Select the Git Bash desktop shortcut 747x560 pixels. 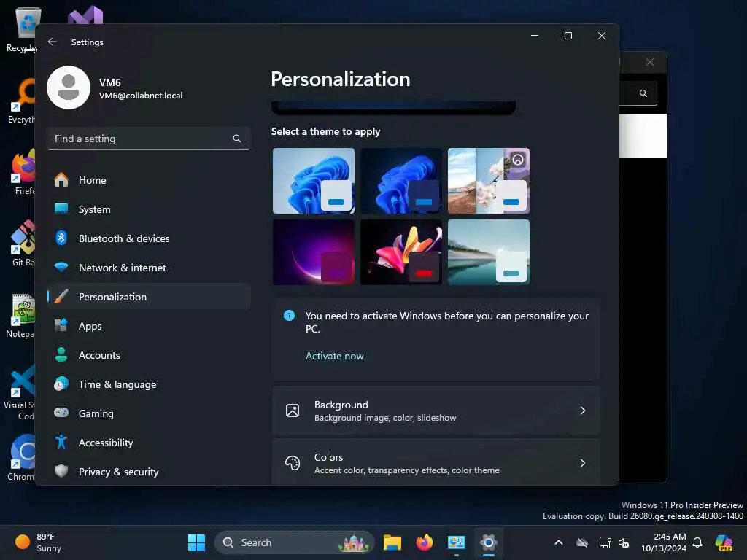pos(24,244)
